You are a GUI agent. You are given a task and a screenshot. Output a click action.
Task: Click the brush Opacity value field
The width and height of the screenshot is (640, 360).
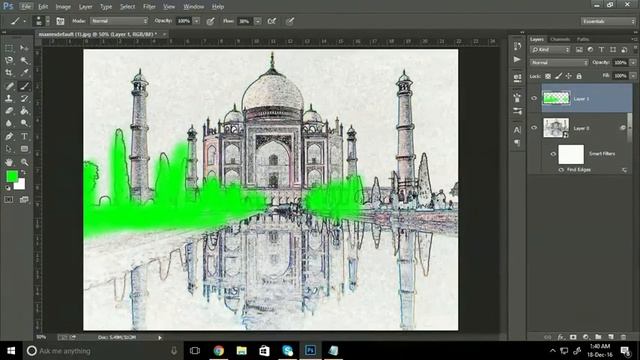(184, 21)
